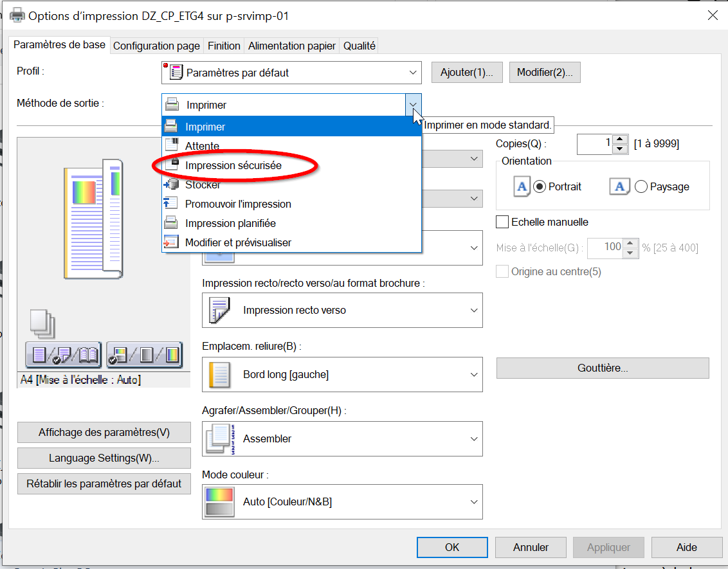Switch to the Finition tab
Viewport: 728px width, 569px height.
(224, 46)
